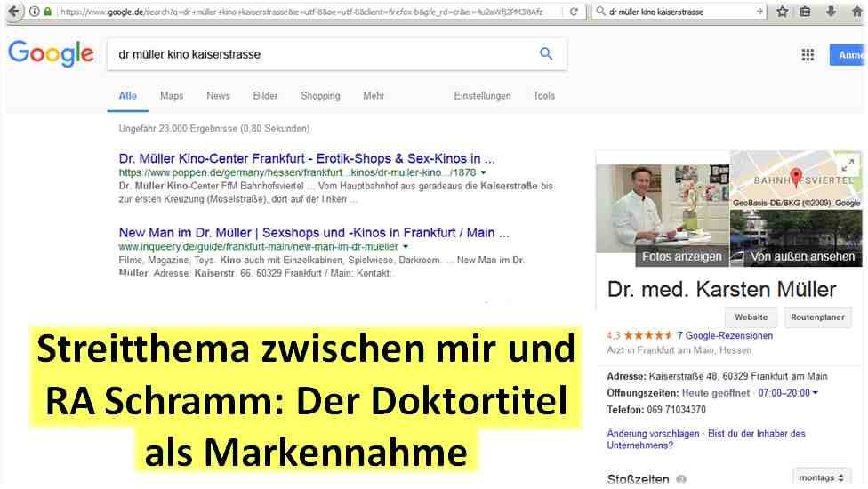
Task: Open the bookmarks library icon
Action: point(806,11)
